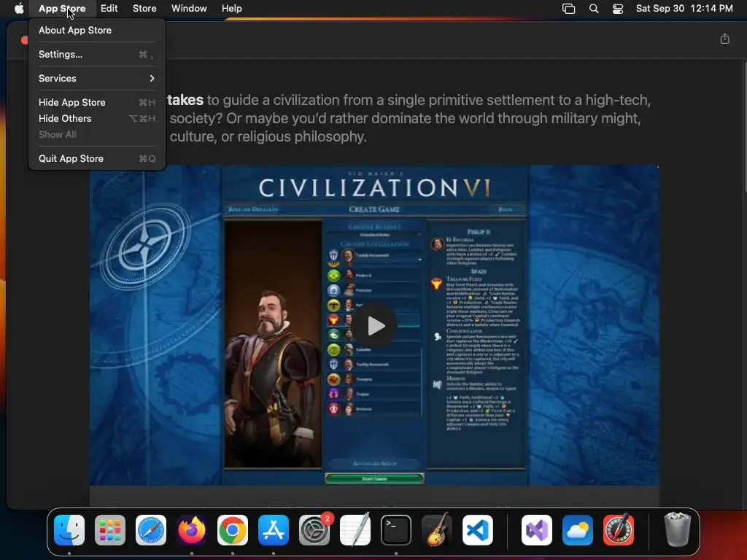Screen dimensions: 747x560
Task: Open Spotlight search icon
Action: (x=594, y=9)
